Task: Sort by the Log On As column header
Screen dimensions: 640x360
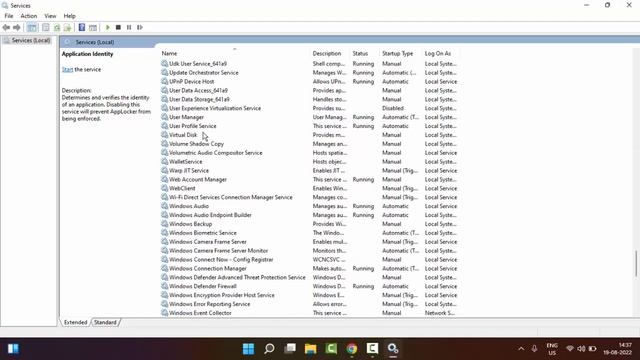Action: point(438,53)
